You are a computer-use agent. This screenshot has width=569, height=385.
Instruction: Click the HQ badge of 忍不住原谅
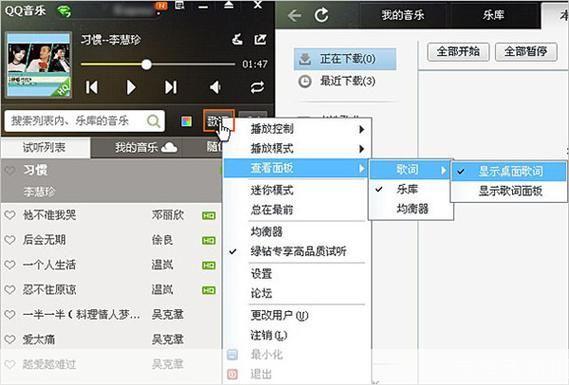click(x=209, y=290)
